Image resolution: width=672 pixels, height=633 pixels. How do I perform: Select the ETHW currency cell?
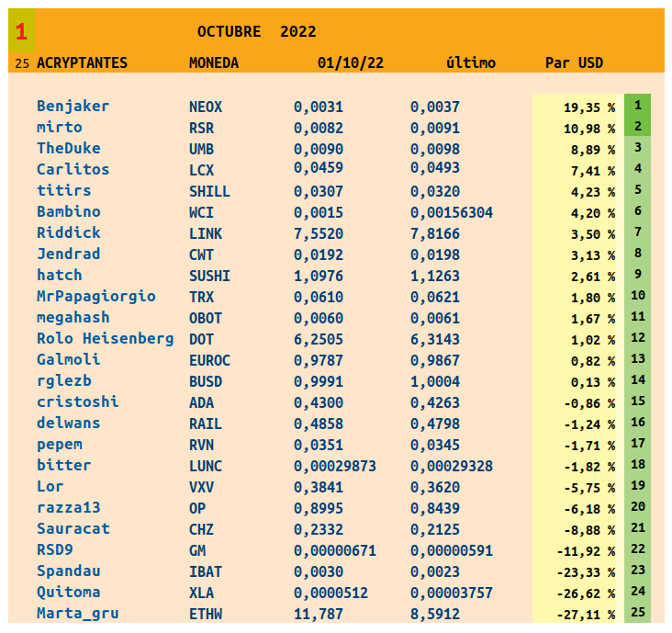[206, 615]
